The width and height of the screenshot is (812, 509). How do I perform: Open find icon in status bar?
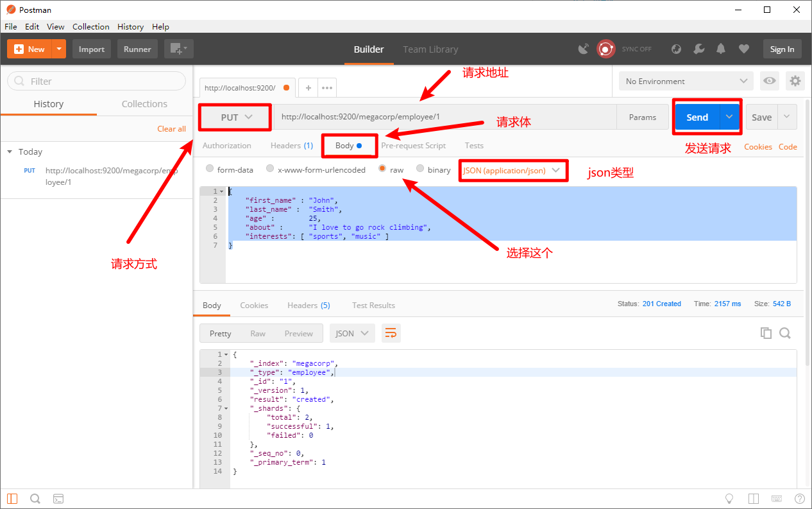point(35,499)
